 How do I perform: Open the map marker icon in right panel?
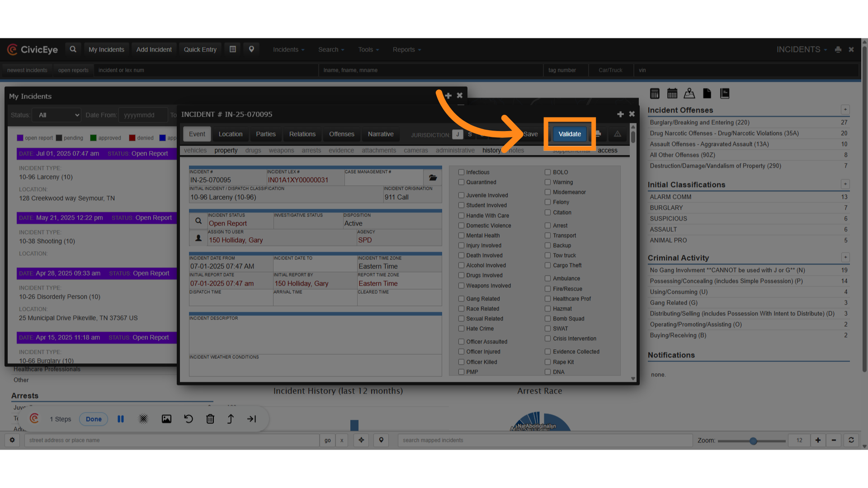[689, 94]
